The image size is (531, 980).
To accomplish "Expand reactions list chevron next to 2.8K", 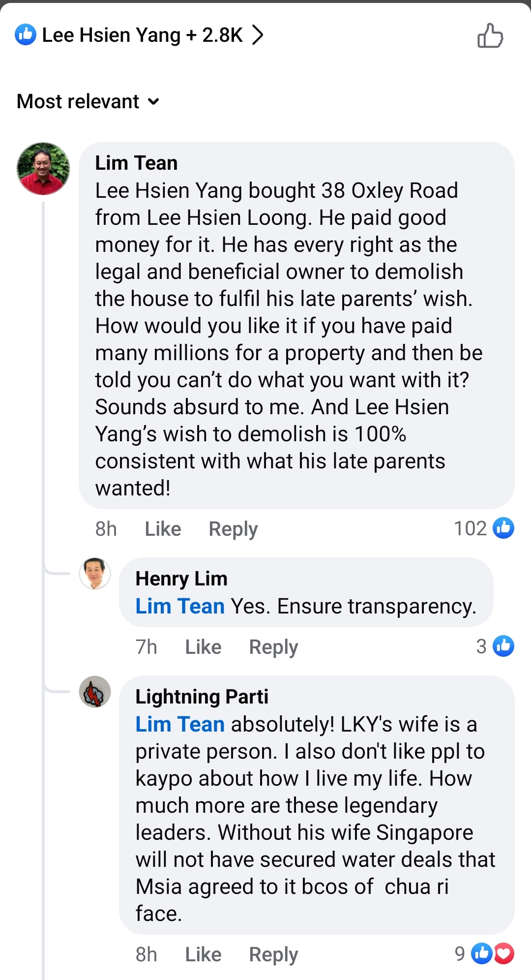I will pos(257,35).
